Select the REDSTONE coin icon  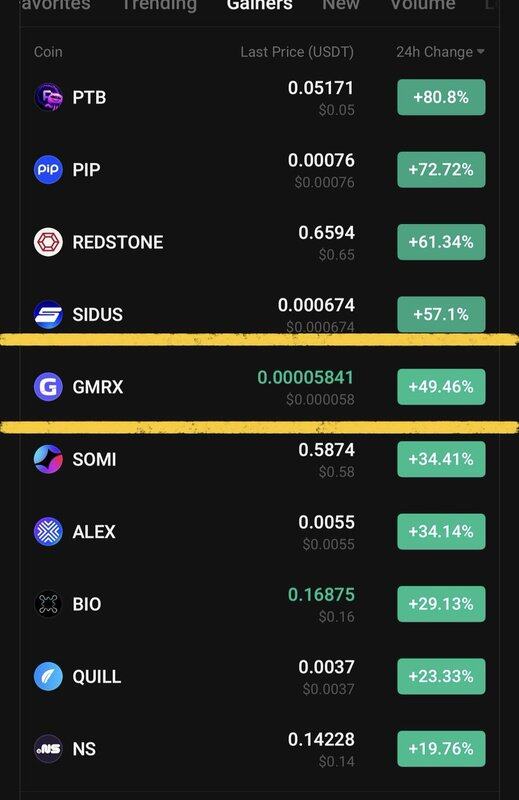[48, 242]
